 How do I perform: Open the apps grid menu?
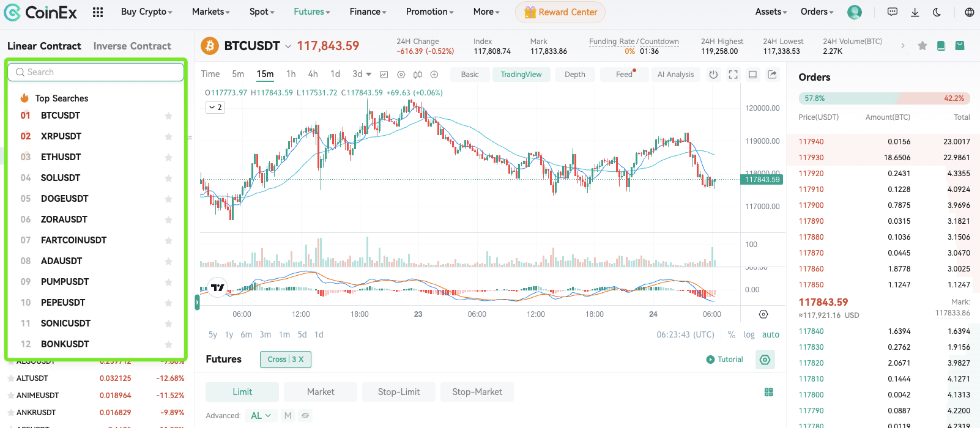click(98, 12)
